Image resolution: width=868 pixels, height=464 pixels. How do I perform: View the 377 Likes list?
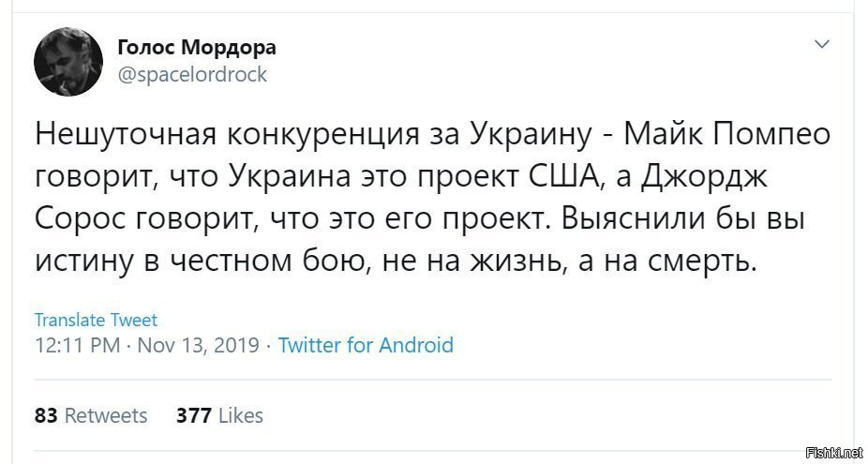tap(219, 415)
